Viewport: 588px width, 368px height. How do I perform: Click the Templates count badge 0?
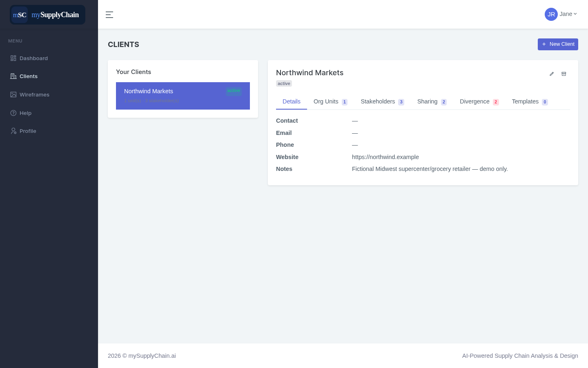pyautogui.click(x=545, y=102)
